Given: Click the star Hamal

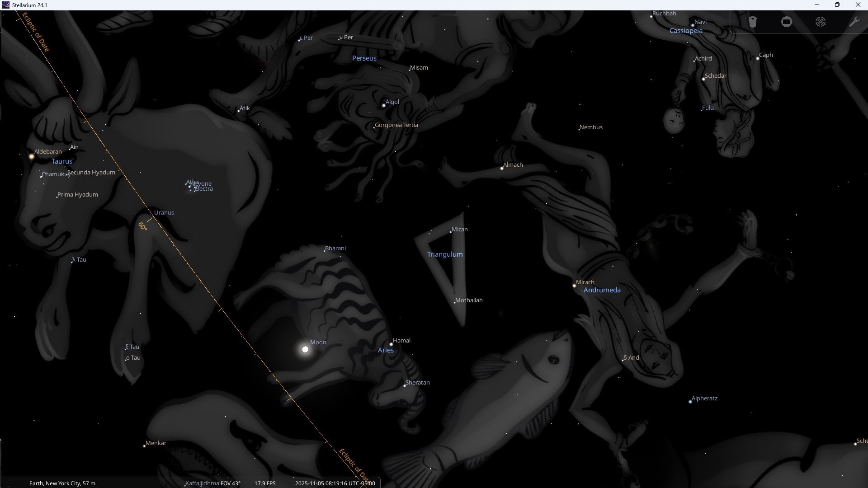Looking at the screenshot, I should click(391, 344).
